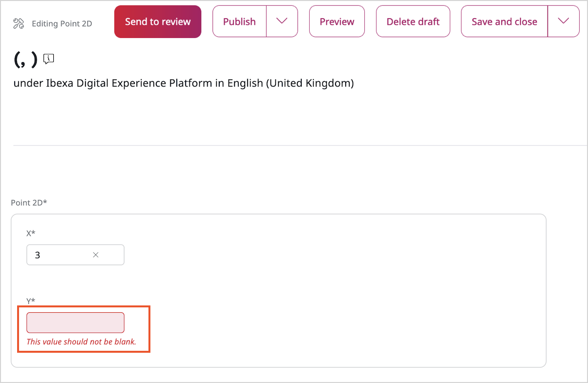Click the info tooltip icon beside the title
588x383 pixels.
pos(48,59)
